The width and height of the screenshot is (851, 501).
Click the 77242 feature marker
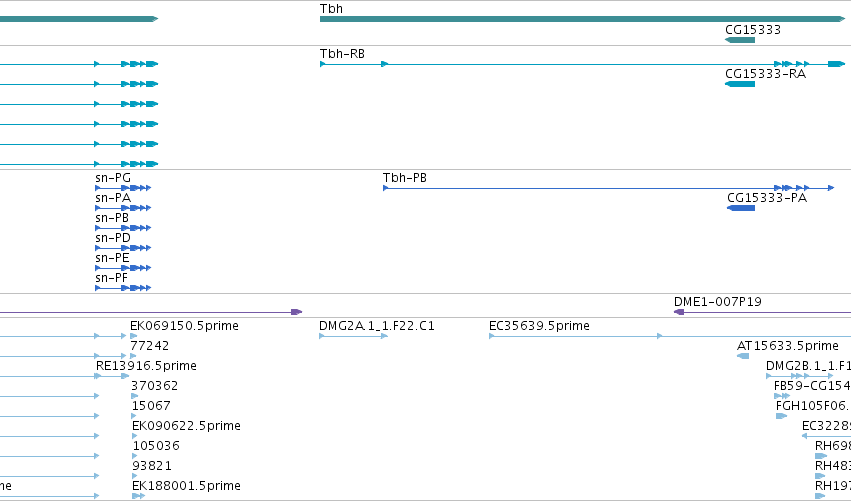tap(134, 356)
